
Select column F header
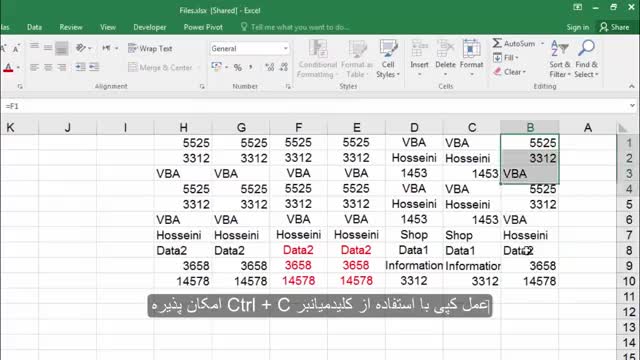pos(298,127)
